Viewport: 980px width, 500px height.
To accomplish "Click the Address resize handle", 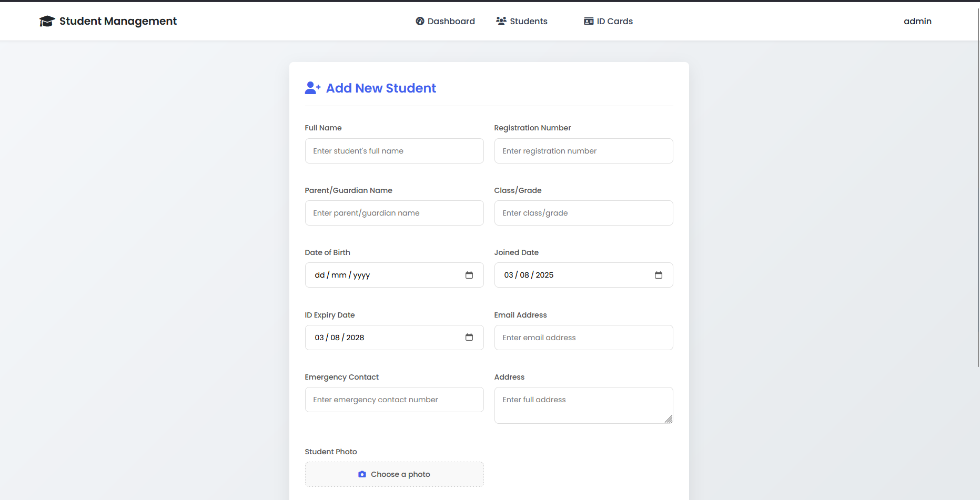I will click(x=668, y=419).
